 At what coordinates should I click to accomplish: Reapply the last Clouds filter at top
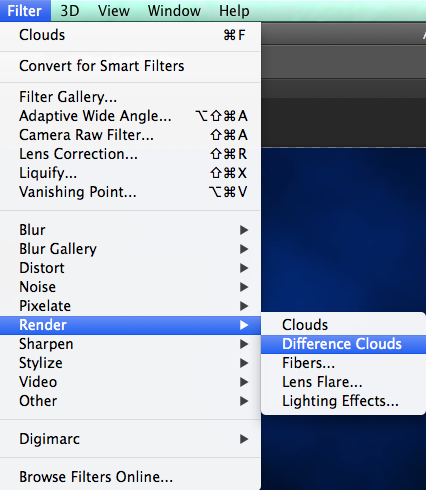coord(130,35)
